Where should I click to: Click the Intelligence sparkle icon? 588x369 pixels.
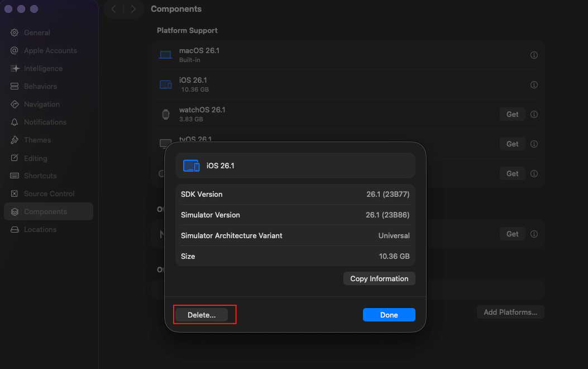click(15, 68)
